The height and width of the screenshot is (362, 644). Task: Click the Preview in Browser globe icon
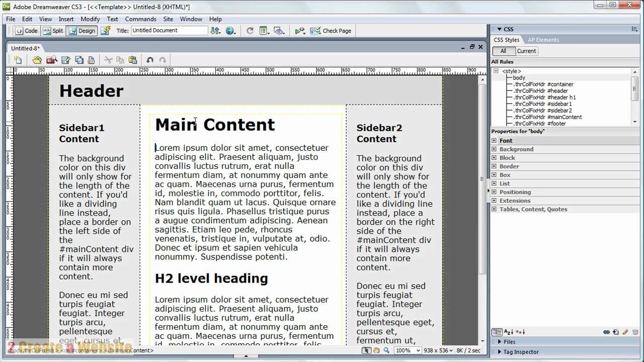click(230, 31)
